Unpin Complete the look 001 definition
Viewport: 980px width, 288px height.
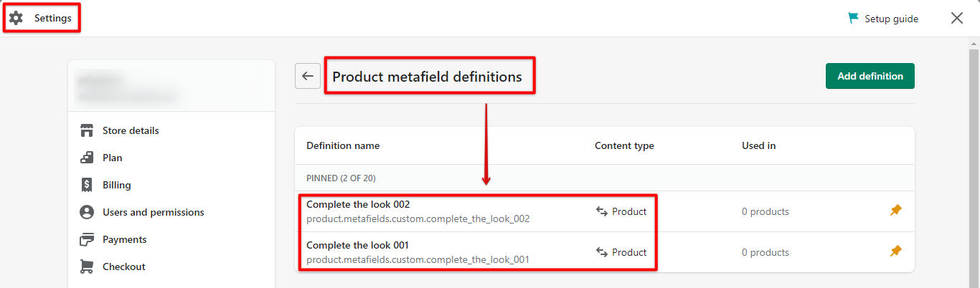(896, 251)
